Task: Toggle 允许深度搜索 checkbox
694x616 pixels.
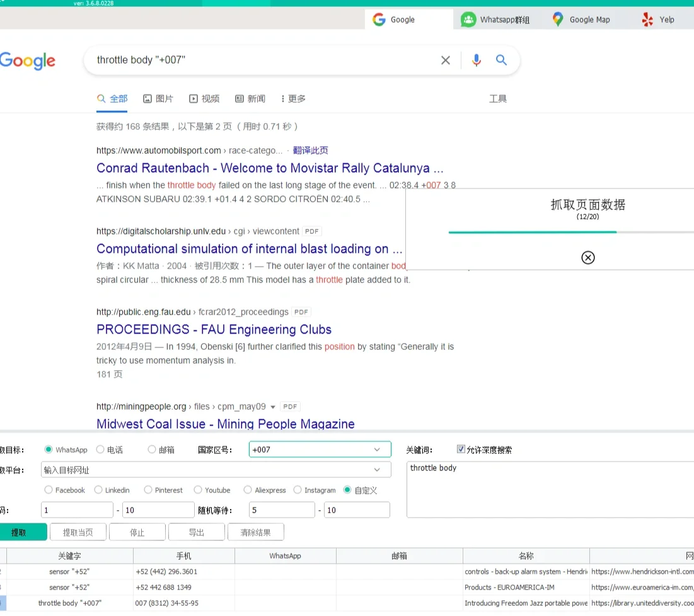Action: pyautogui.click(x=461, y=450)
